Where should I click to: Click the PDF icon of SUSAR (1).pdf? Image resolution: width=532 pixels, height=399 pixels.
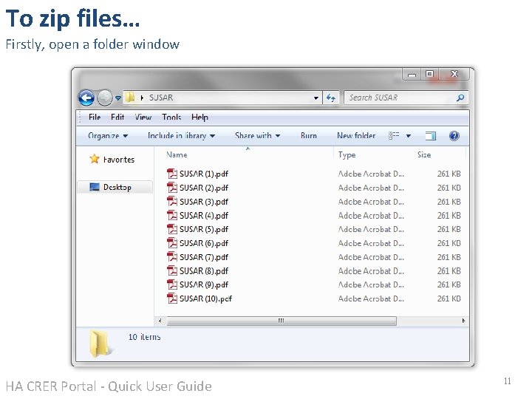172,174
